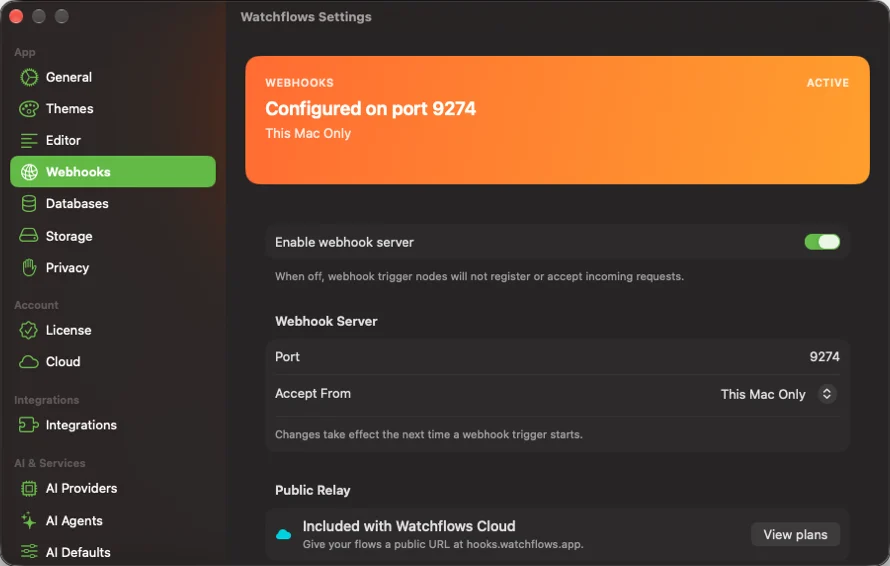Click the 'Changes take effect' note
890x566 pixels.
point(429,434)
